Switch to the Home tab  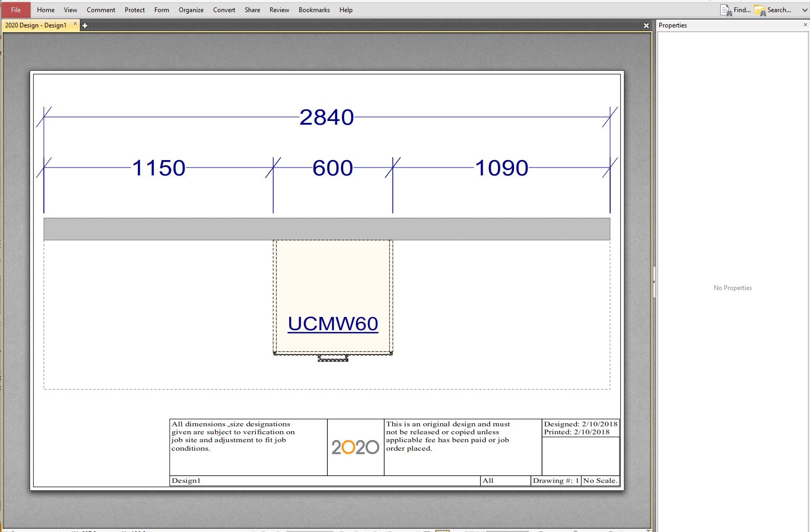[45, 10]
